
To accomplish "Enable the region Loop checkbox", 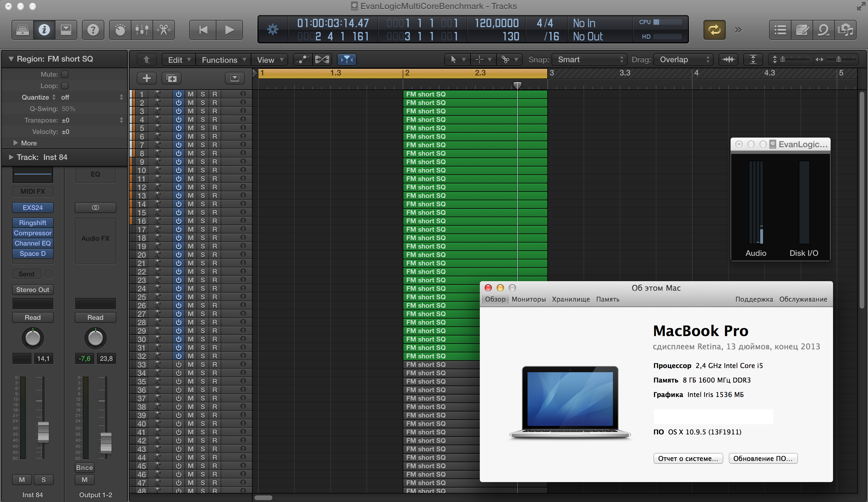I will [x=65, y=85].
